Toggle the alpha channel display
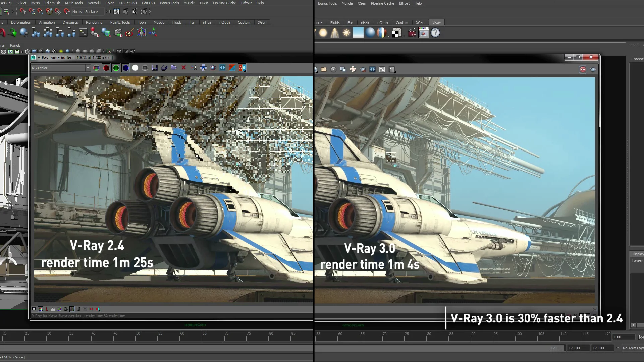This screenshot has height=362, width=644. click(x=135, y=68)
